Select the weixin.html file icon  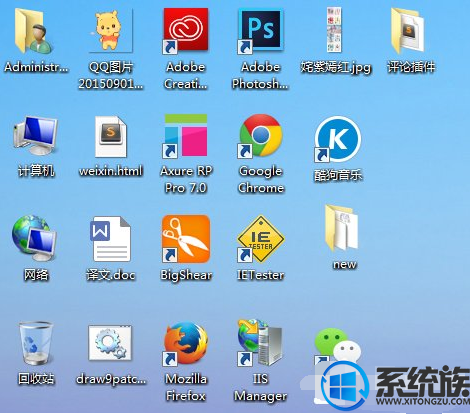click(x=111, y=136)
